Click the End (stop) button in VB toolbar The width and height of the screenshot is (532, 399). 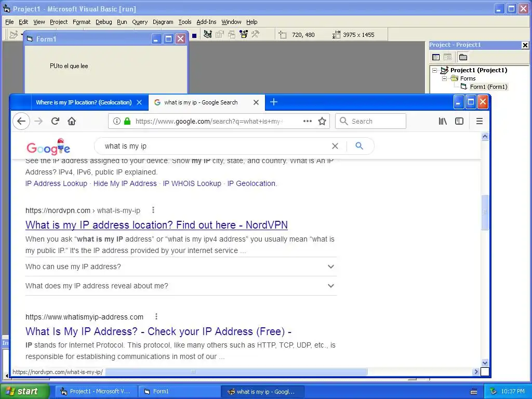[194, 35]
